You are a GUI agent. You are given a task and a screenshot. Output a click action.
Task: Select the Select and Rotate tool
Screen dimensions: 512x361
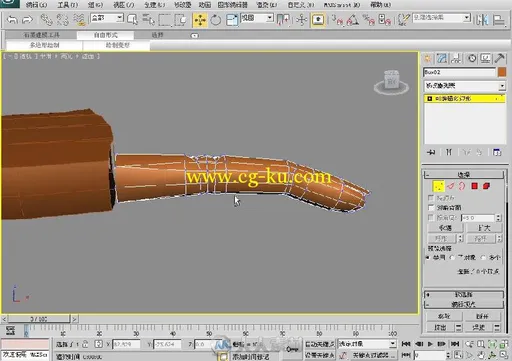[216, 20]
